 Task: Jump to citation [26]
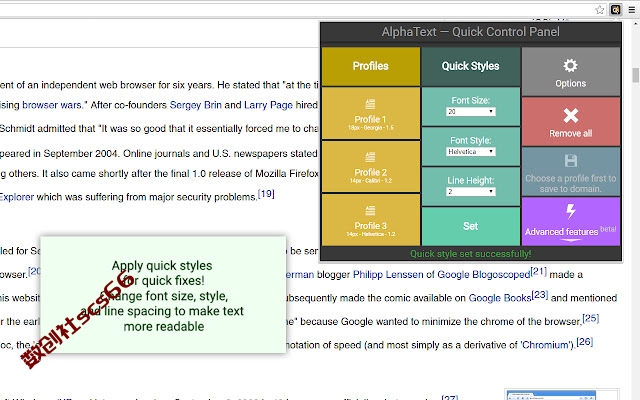584,341
